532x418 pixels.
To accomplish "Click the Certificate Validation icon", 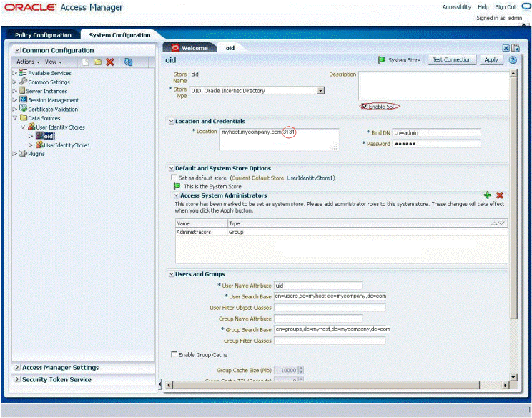I will click(x=23, y=109).
